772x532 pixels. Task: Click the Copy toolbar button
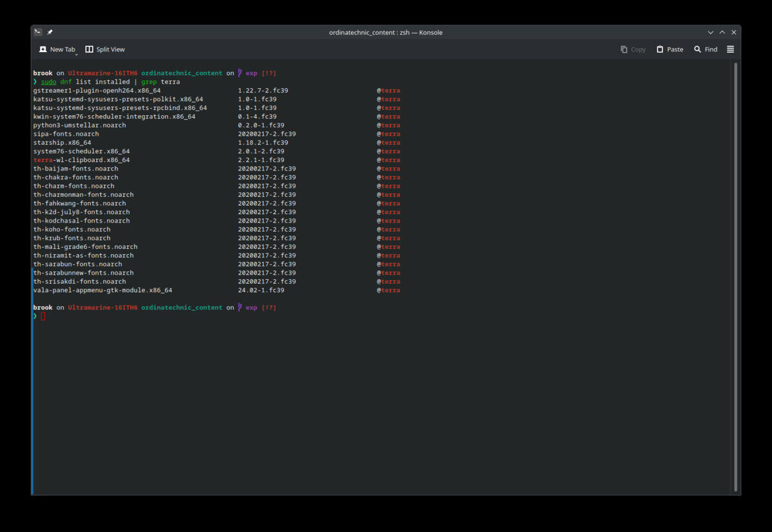coord(633,49)
